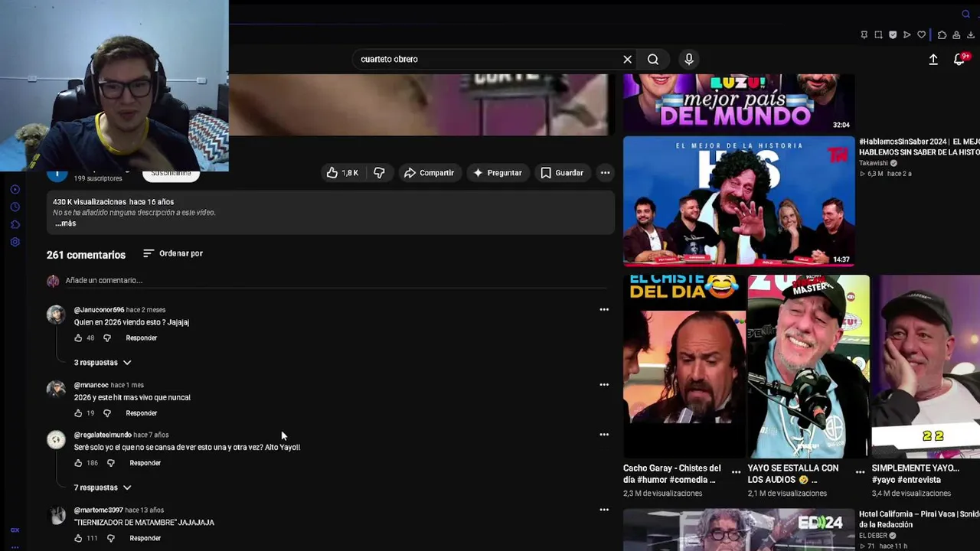The height and width of the screenshot is (551, 980).
Task: Open the notifications bell
Action: pyautogui.click(x=959, y=59)
